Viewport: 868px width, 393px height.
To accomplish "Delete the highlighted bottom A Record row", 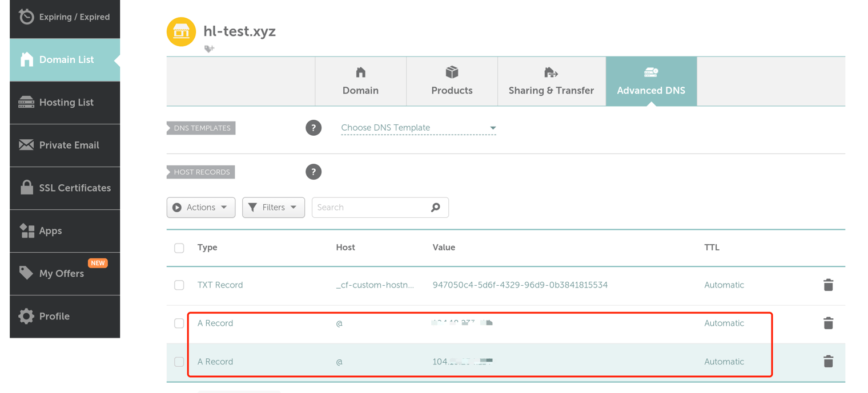I will click(x=828, y=361).
